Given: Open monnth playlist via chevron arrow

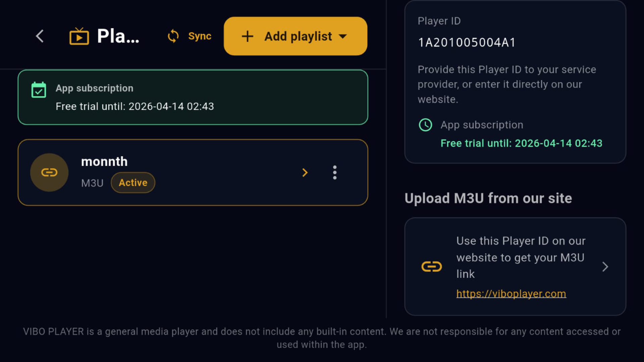Looking at the screenshot, I should [x=305, y=173].
